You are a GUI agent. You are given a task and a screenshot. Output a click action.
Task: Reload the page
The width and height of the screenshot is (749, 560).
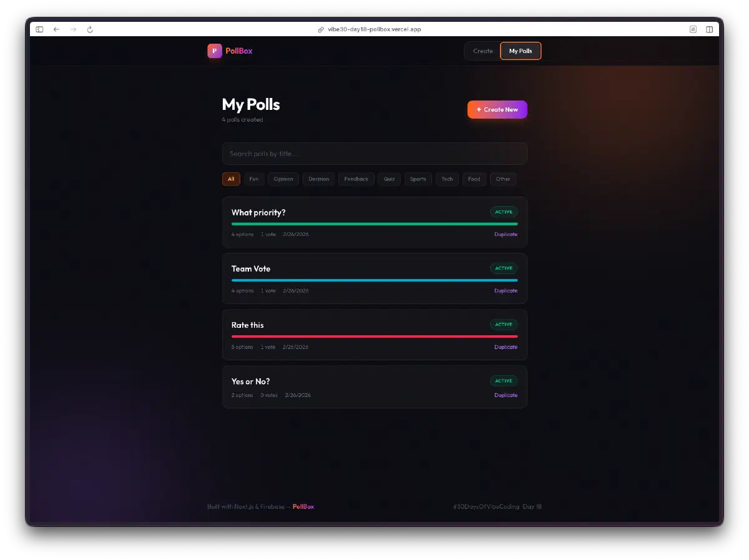(x=90, y=29)
